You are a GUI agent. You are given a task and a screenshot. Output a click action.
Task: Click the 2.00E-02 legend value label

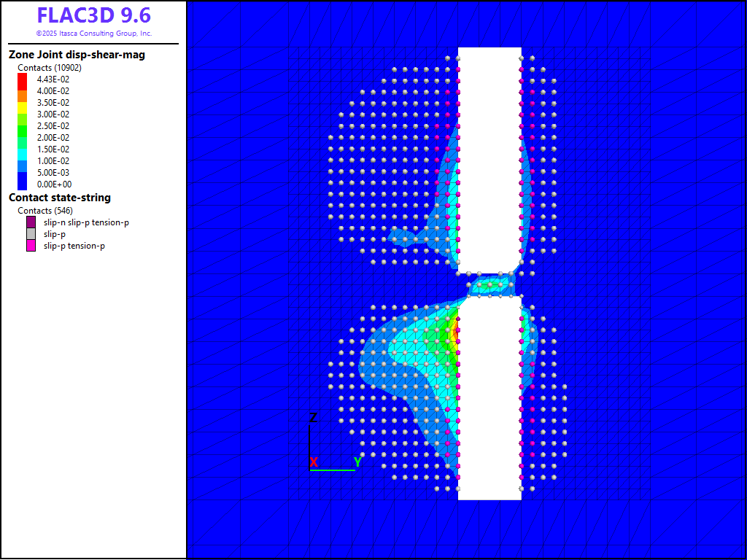53,138
